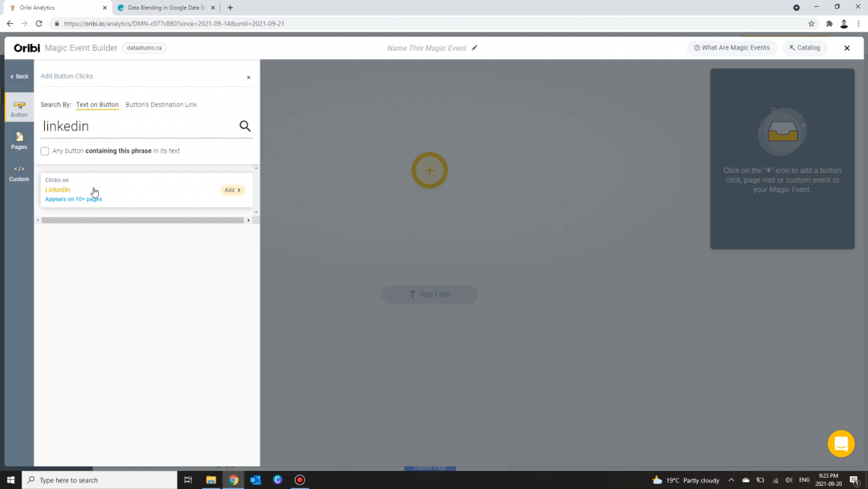Expand the LinkedIn result with Add chevron
The width and height of the screenshot is (868, 489).
[x=232, y=189]
